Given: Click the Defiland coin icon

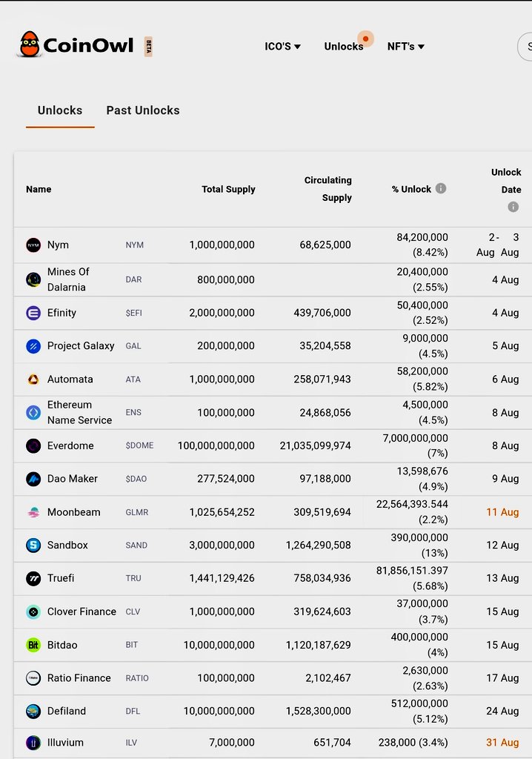Looking at the screenshot, I should (33, 711).
